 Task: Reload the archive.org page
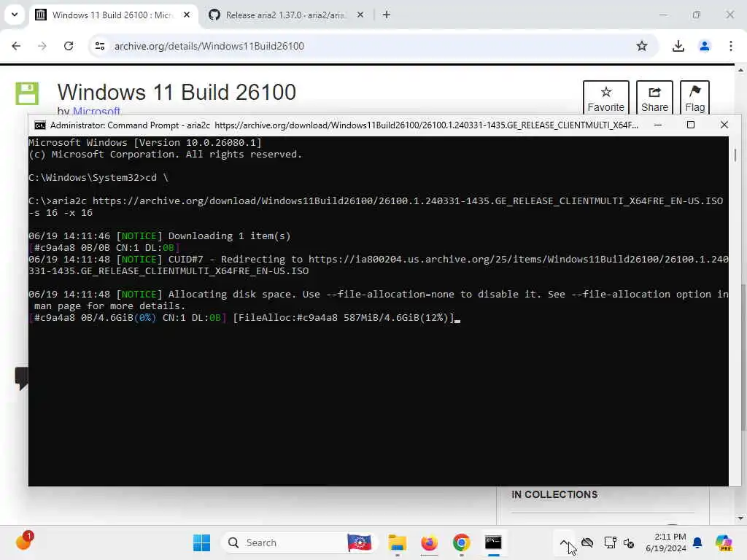pyautogui.click(x=69, y=46)
